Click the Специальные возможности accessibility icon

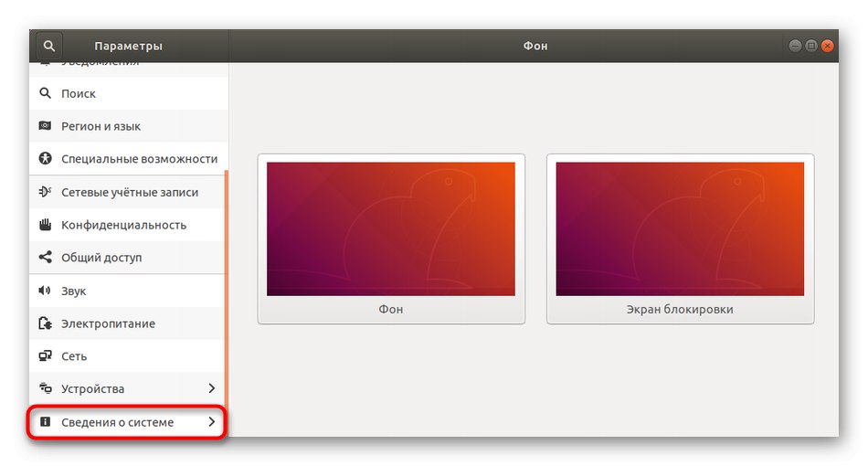[x=46, y=158]
